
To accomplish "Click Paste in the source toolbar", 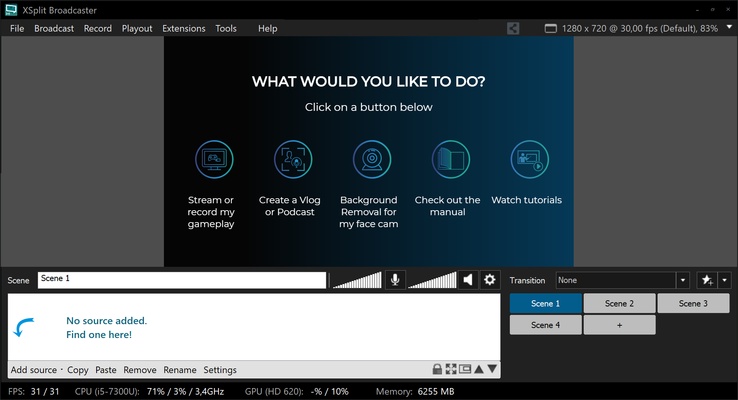I will pos(105,369).
